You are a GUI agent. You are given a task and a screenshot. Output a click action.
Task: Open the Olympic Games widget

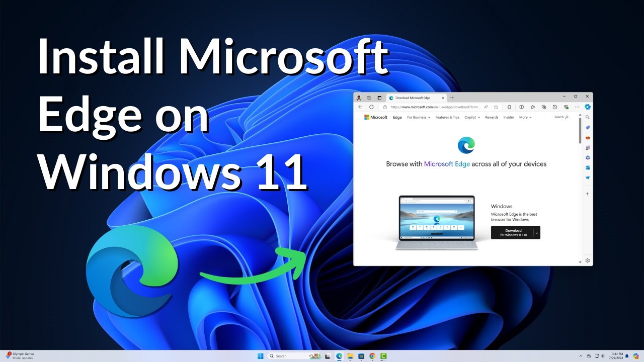[20, 356]
